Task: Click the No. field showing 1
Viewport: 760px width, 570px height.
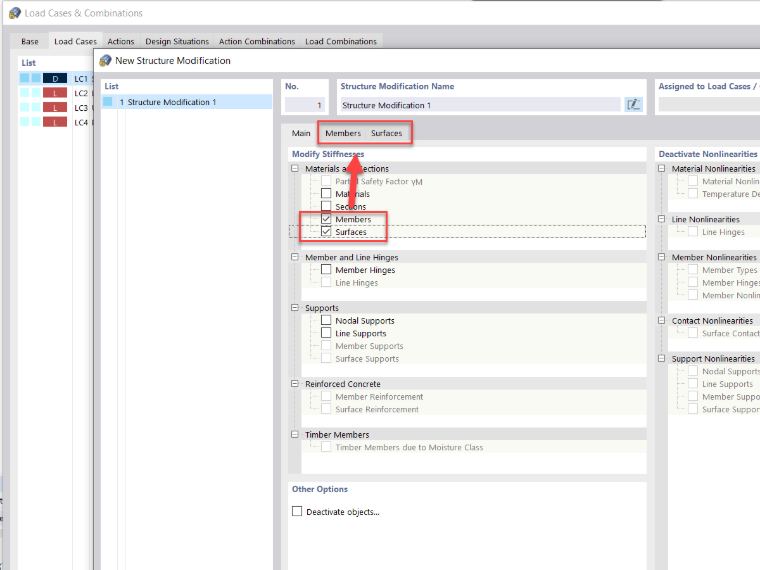Action: (304, 105)
